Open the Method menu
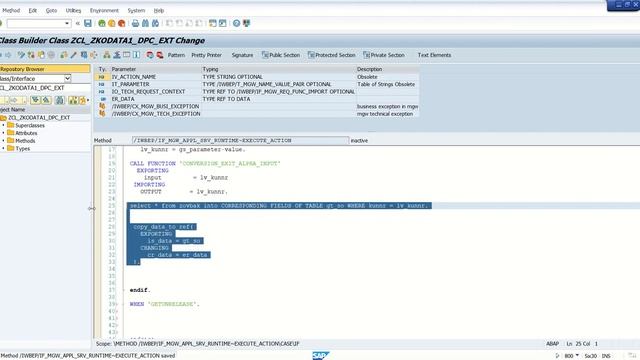Image resolution: width=640 pixels, height=360 pixels. click(11, 10)
